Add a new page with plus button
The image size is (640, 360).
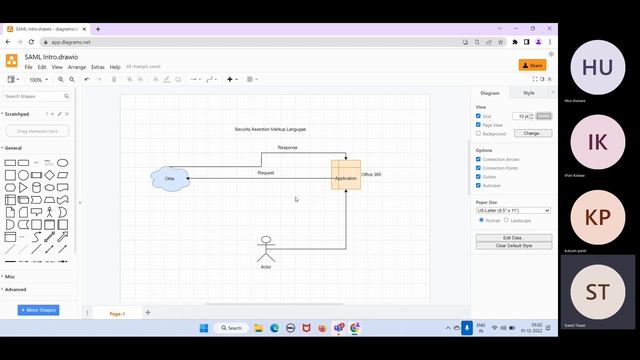point(148,313)
